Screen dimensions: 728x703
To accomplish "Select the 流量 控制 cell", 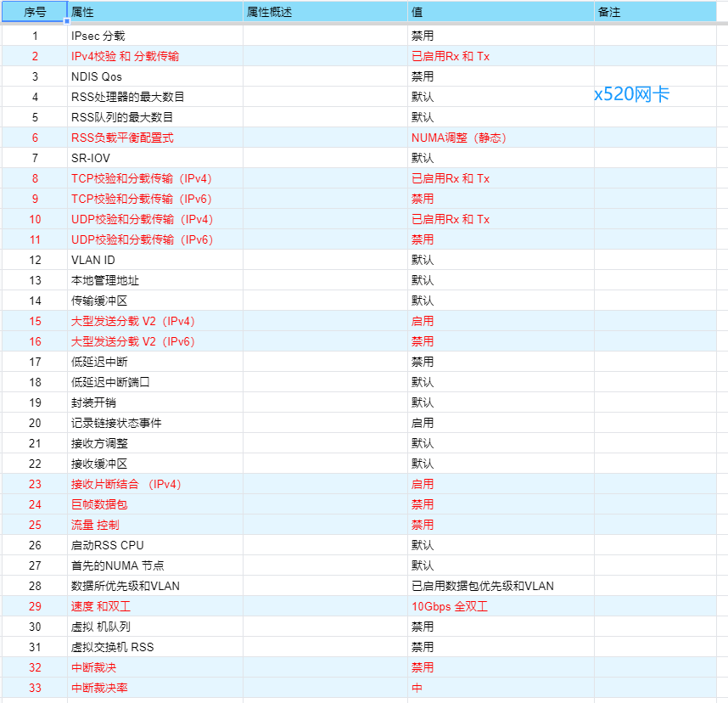I will tap(155, 525).
